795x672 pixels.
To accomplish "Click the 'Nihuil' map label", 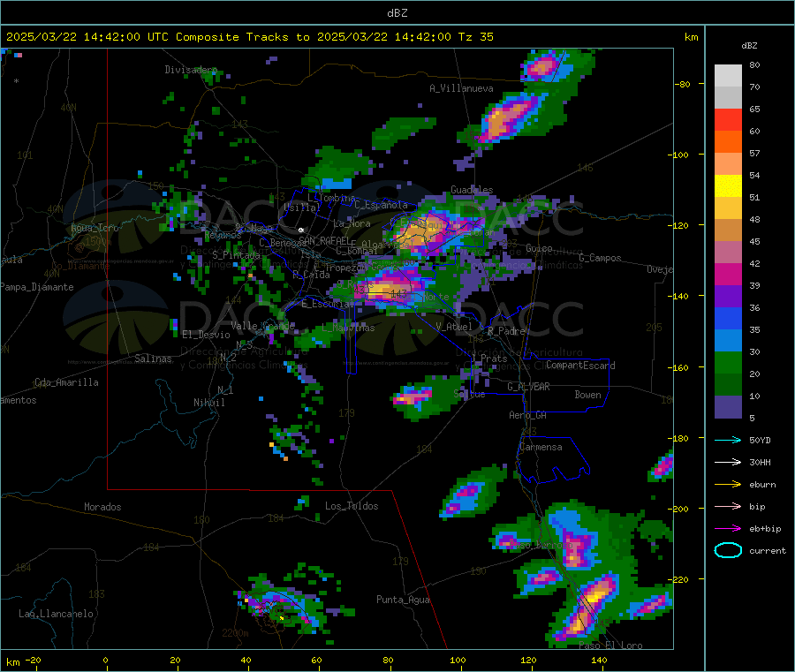I will [x=208, y=403].
